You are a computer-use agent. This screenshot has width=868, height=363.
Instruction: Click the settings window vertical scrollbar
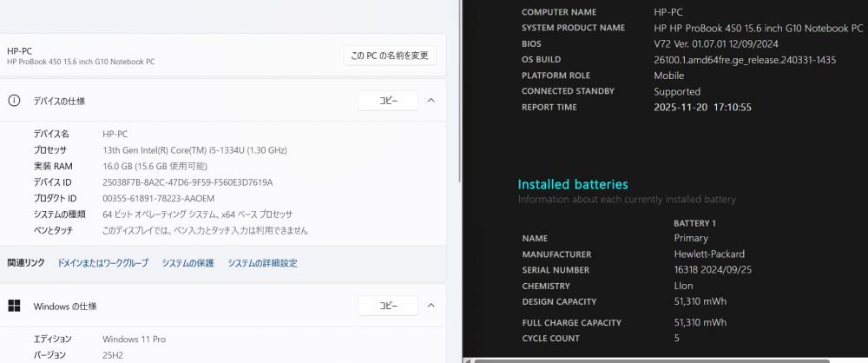click(459, 91)
